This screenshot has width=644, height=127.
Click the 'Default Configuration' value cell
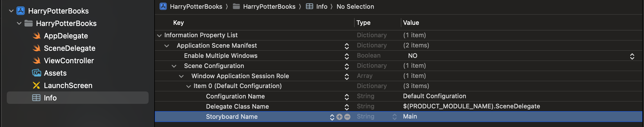(435, 96)
